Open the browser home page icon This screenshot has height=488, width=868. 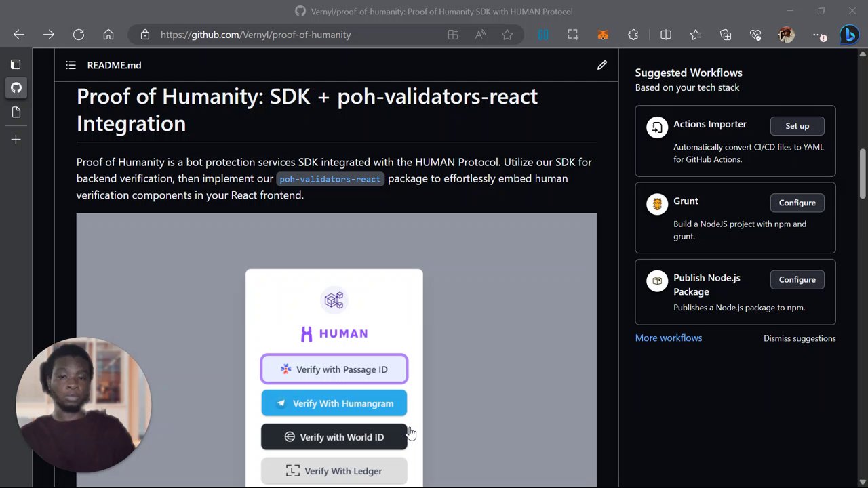108,35
